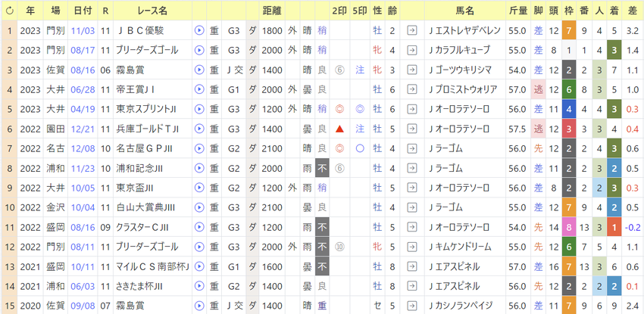Open arrow icon beside エストレヤデベレン

click(x=411, y=30)
